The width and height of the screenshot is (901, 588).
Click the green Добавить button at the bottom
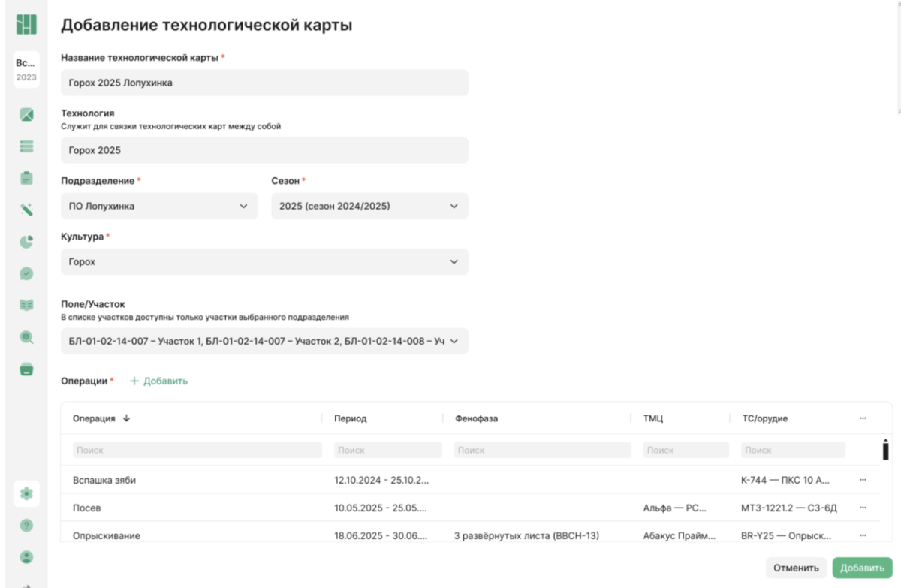pos(862,568)
